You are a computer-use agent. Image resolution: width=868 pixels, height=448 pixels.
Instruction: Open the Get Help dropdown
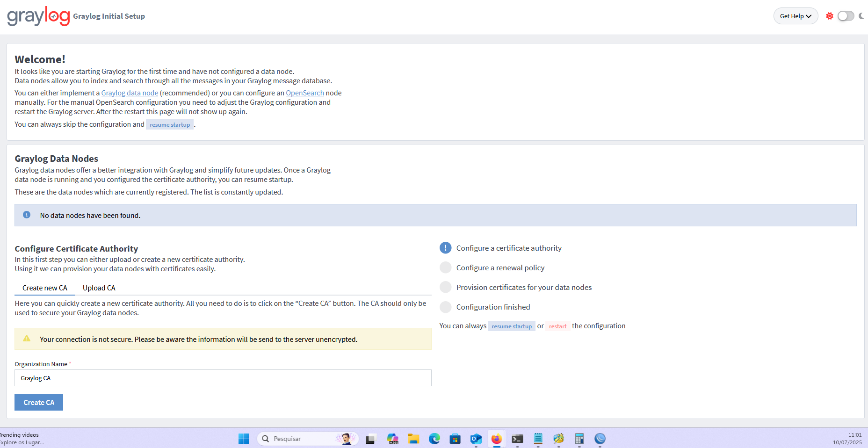click(796, 16)
